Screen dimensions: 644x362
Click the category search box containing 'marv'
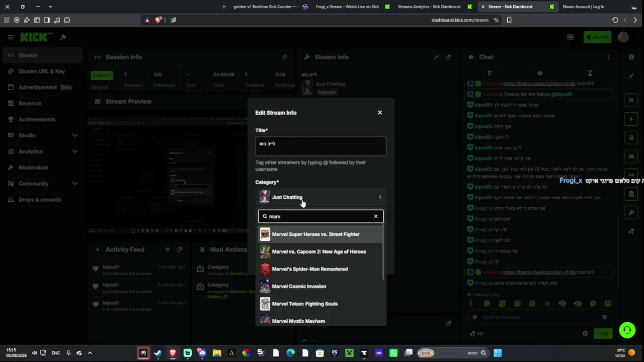pyautogui.click(x=320, y=216)
